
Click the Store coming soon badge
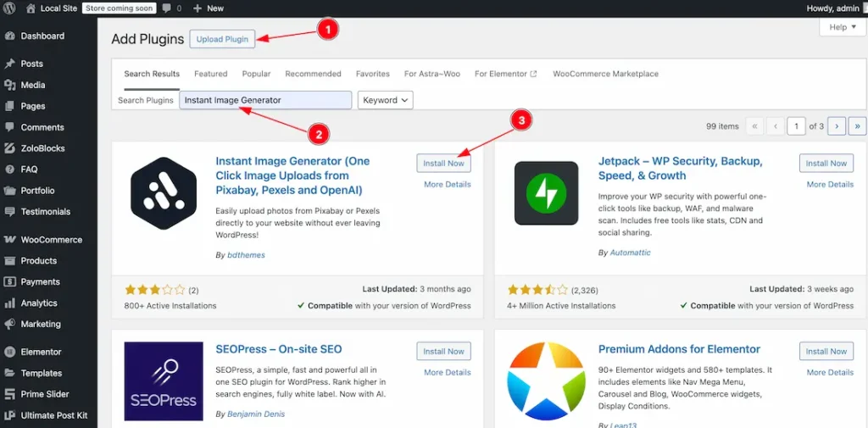pos(119,8)
